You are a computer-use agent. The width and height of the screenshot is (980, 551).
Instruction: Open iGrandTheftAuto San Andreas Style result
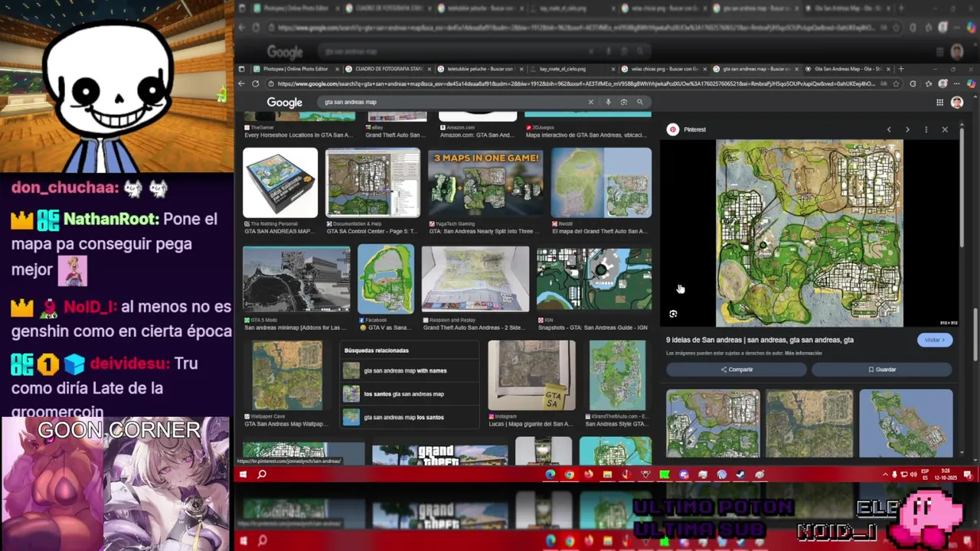pyautogui.click(x=617, y=376)
